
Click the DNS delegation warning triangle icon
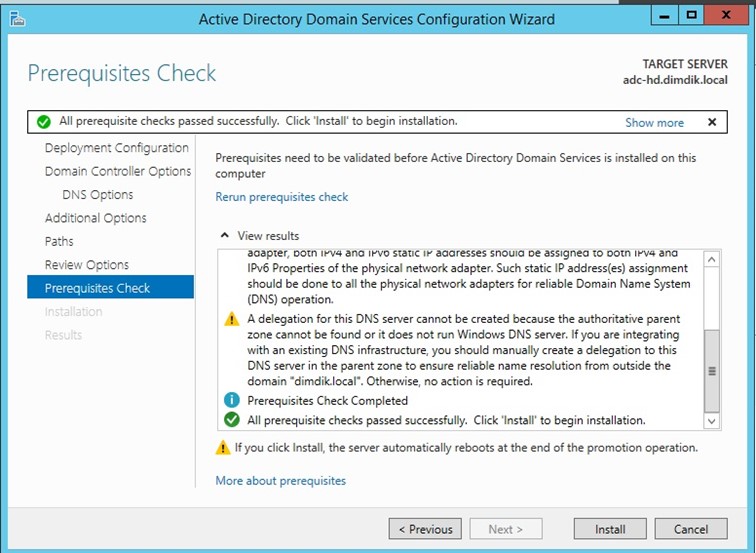coord(232,319)
